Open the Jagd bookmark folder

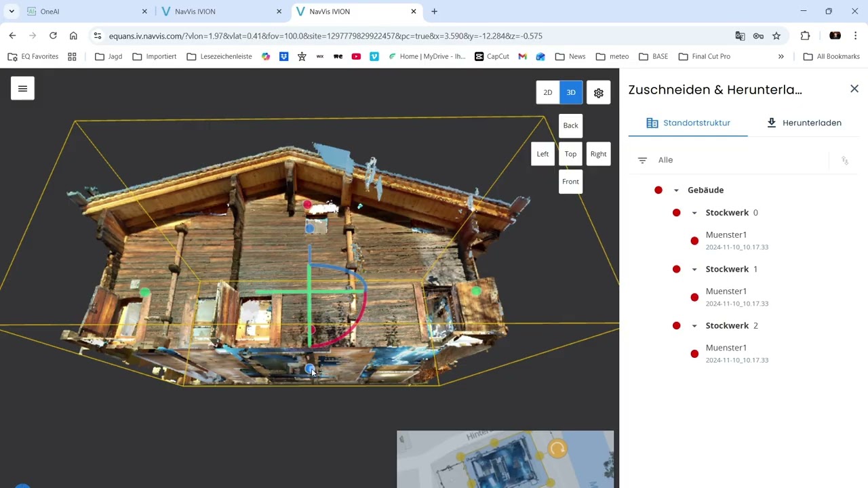coord(108,56)
